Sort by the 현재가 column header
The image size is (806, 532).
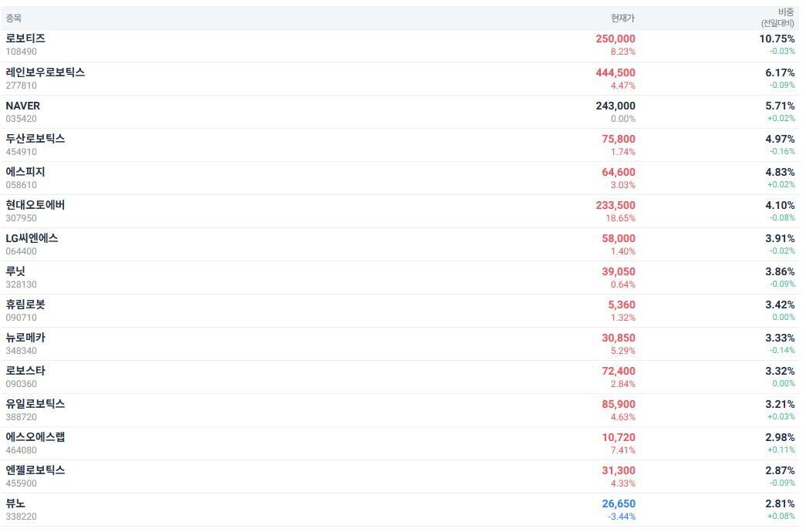click(622, 18)
